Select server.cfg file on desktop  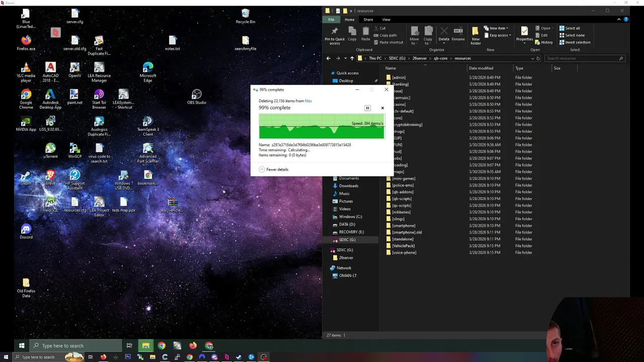pos(75,16)
